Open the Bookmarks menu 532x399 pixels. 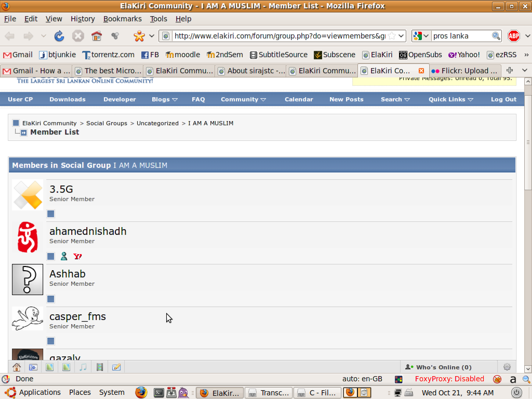[x=123, y=19]
